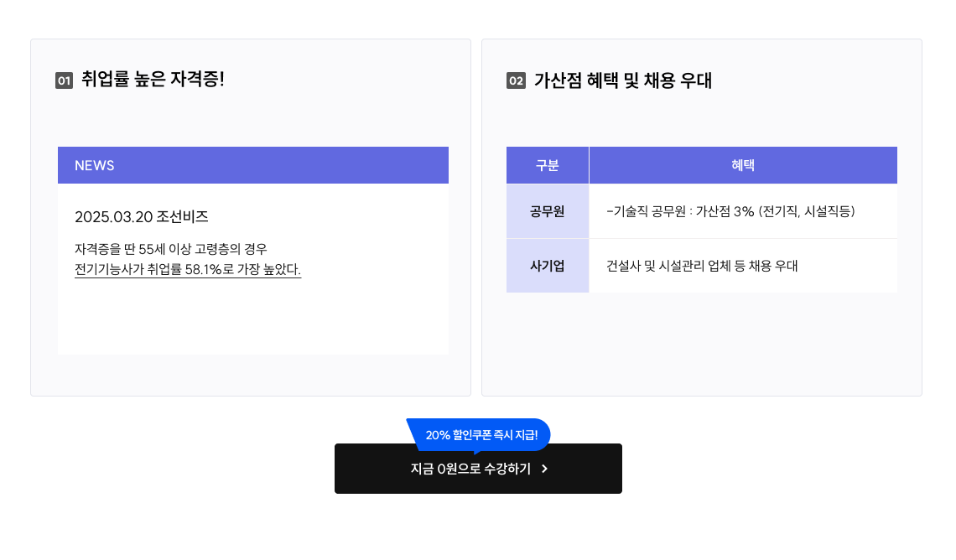
Task: Click the 기술직 공무원 가산점 3% cell
Action: click(743, 211)
